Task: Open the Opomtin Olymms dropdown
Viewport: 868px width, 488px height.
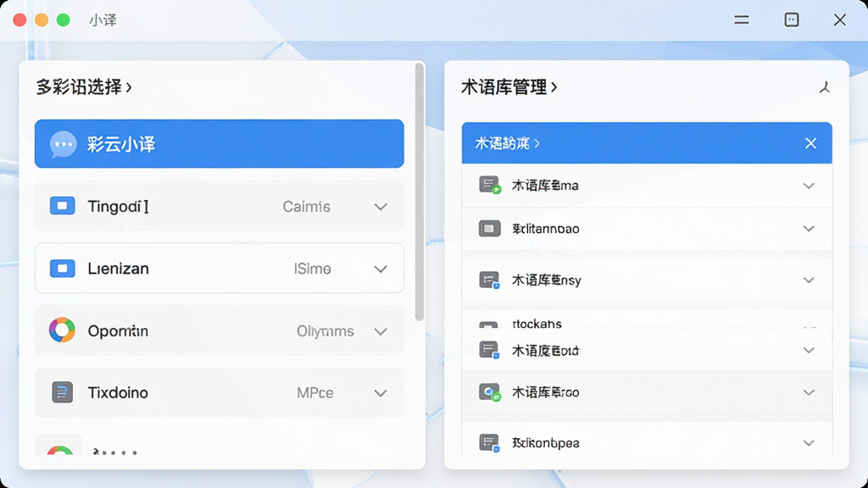Action: point(381,331)
